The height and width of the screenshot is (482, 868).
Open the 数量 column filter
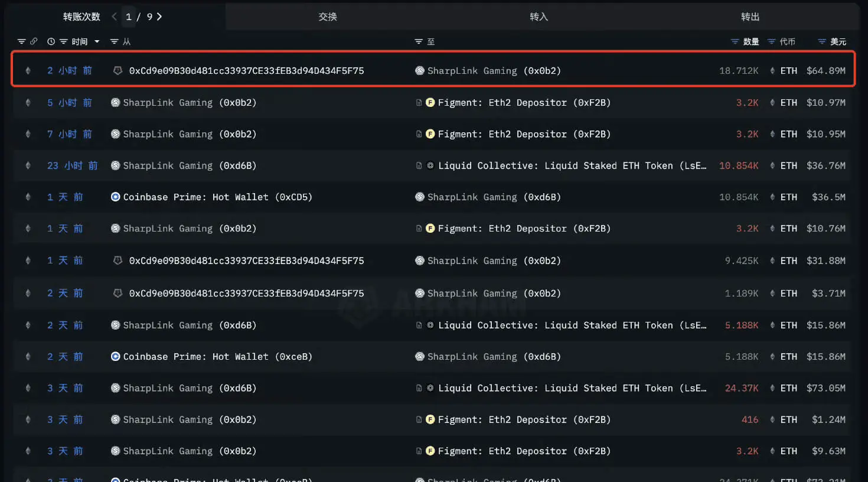point(735,41)
